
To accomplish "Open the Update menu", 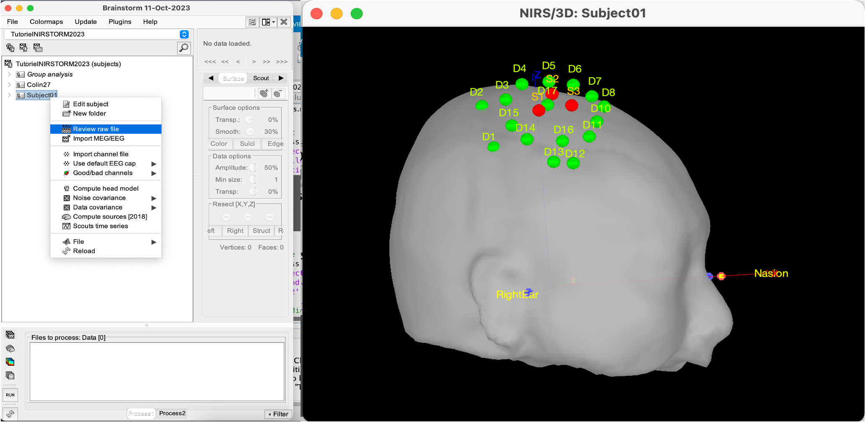I will click(x=86, y=22).
